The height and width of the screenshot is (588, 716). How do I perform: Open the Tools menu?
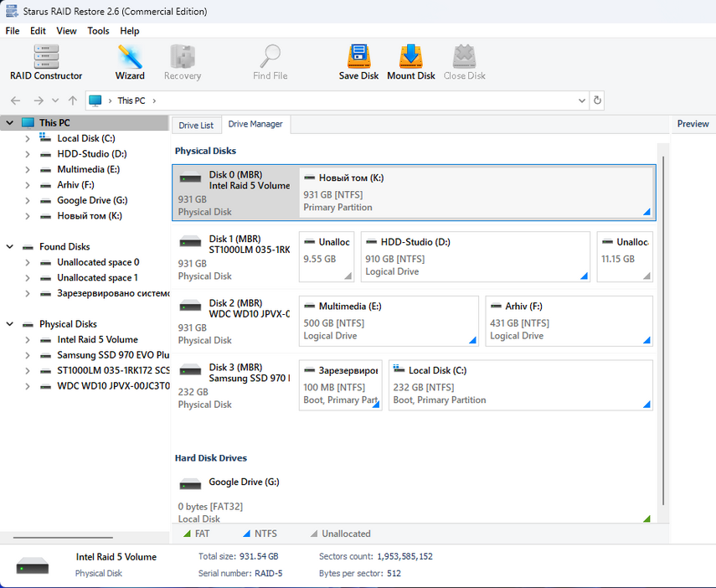(x=98, y=31)
